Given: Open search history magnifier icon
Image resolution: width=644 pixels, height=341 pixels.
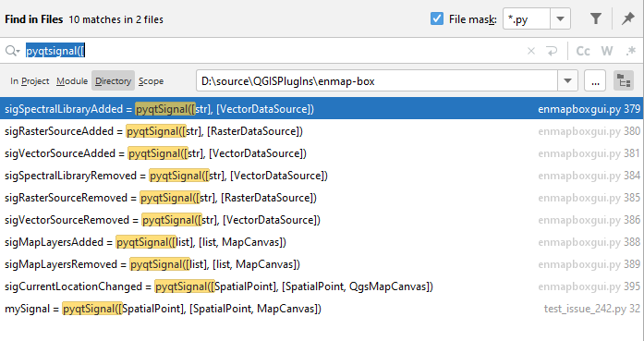Looking at the screenshot, I should [x=12, y=51].
